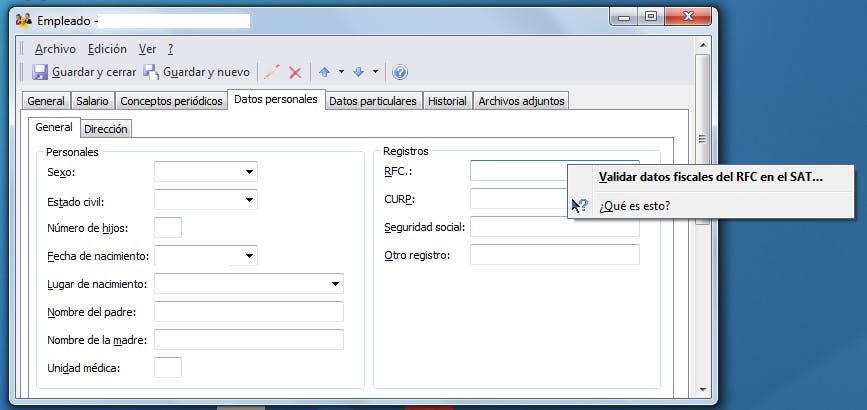Maximize the Empleado window

[x=651, y=17]
